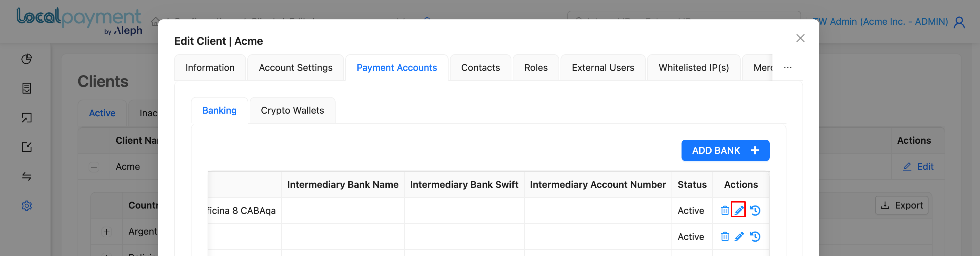
Task: Delete the bank in the CABAqa row
Action: [725, 210]
